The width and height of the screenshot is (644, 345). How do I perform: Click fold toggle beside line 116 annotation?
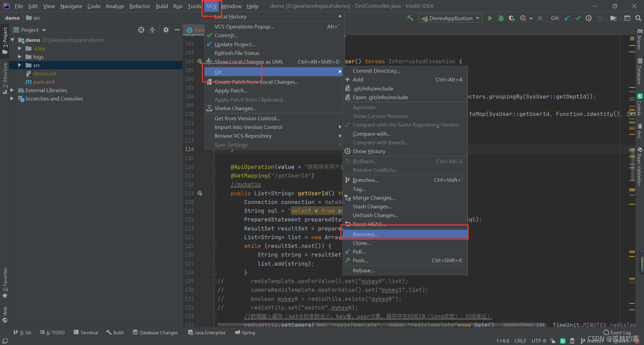(x=214, y=167)
